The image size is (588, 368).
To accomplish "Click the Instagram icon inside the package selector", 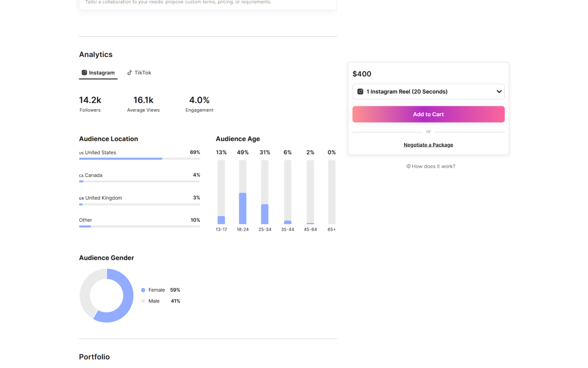I will point(361,91).
